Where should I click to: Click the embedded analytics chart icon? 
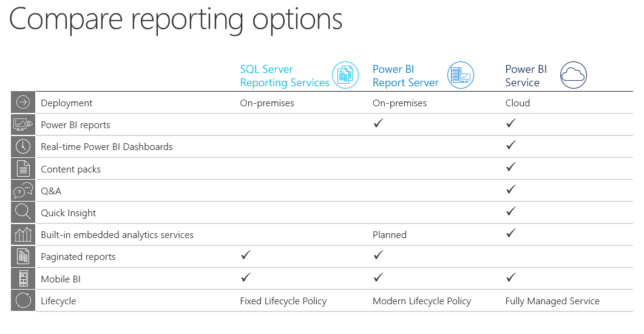(x=23, y=234)
